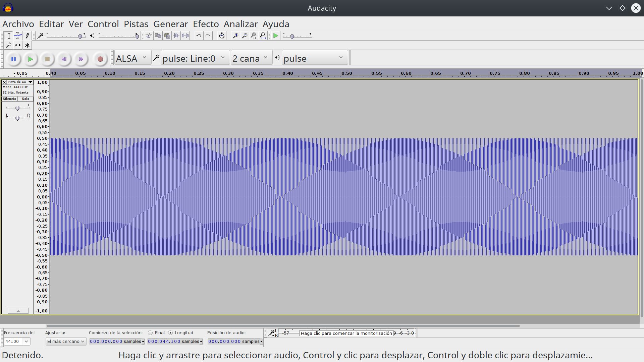This screenshot has width=644, height=362.
Task: Toggle Silencio mute on the track
Action: tap(9, 99)
